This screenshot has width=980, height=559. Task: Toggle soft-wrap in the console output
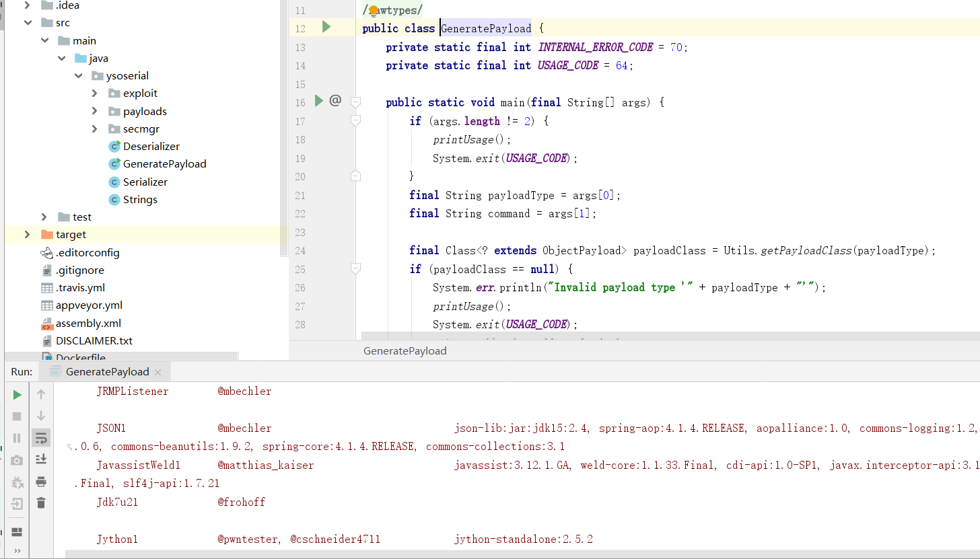tap(41, 439)
